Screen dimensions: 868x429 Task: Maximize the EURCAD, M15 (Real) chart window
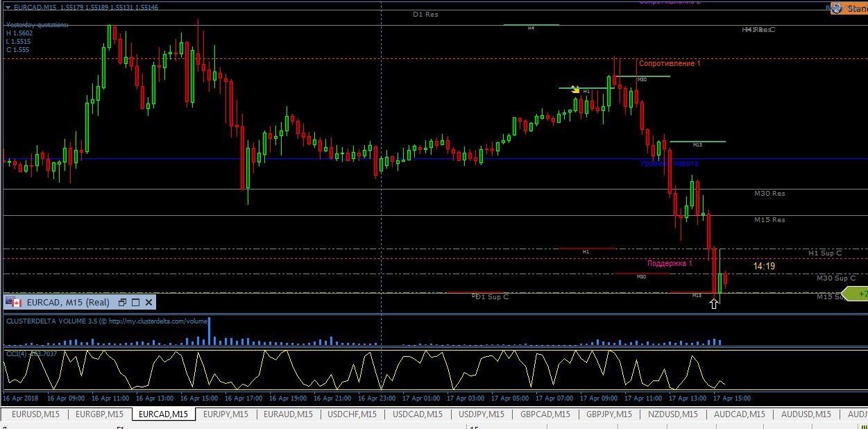[135, 303]
